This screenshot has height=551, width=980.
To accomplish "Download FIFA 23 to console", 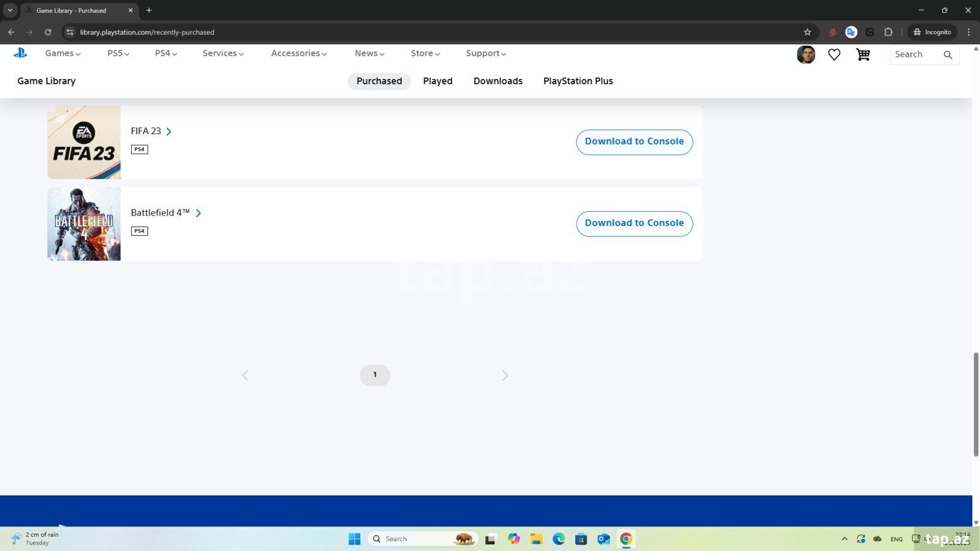I will [635, 142].
